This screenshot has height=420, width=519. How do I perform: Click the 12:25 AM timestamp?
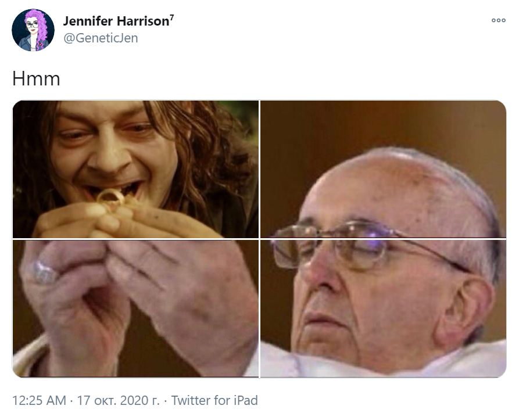[x=39, y=400]
